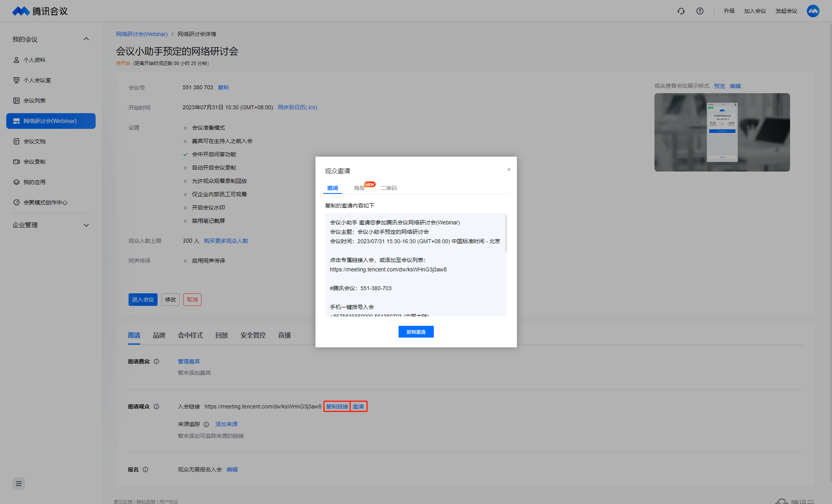Image resolution: width=832 pixels, height=504 pixels.
Task: Click 预览 link above the thumbnail
Action: pyautogui.click(x=720, y=86)
